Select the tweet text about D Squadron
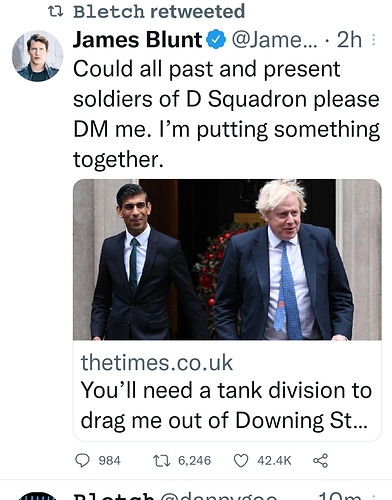 pos(226,114)
